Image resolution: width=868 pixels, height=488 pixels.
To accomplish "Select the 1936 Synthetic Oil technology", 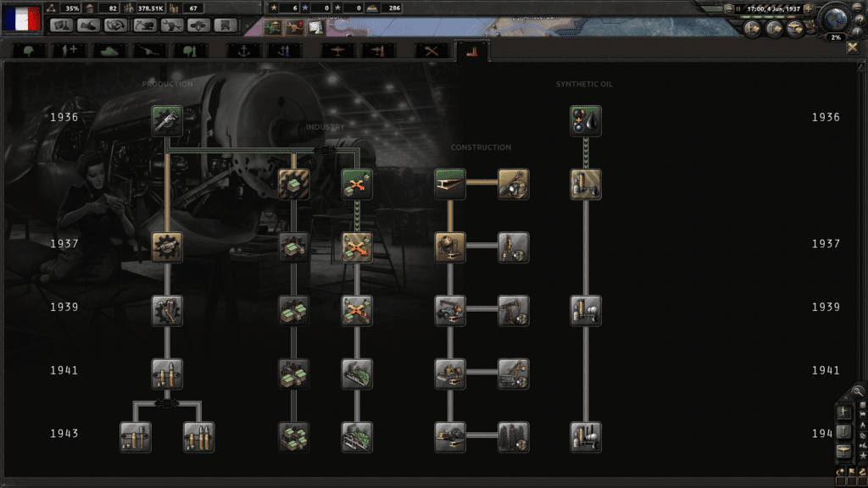I will coord(586,120).
